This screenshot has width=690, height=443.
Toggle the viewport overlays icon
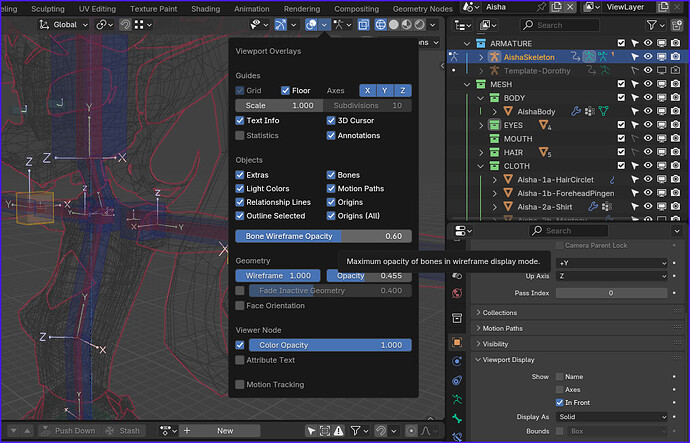311,25
